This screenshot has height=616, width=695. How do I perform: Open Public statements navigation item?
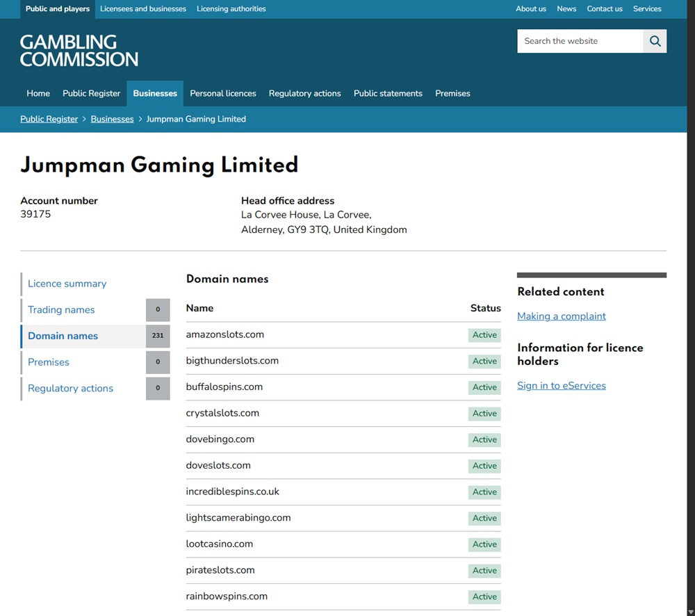tap(388, 93)
